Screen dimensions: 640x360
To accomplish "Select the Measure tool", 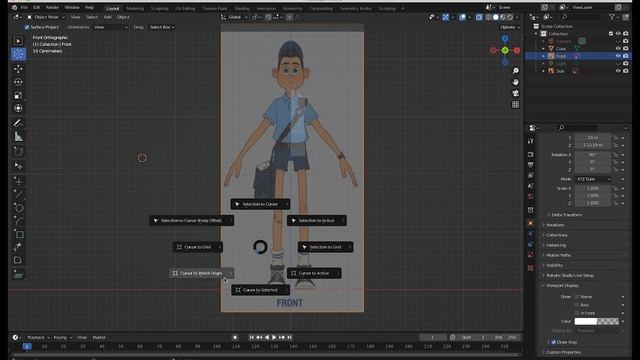I will [18, 137].
